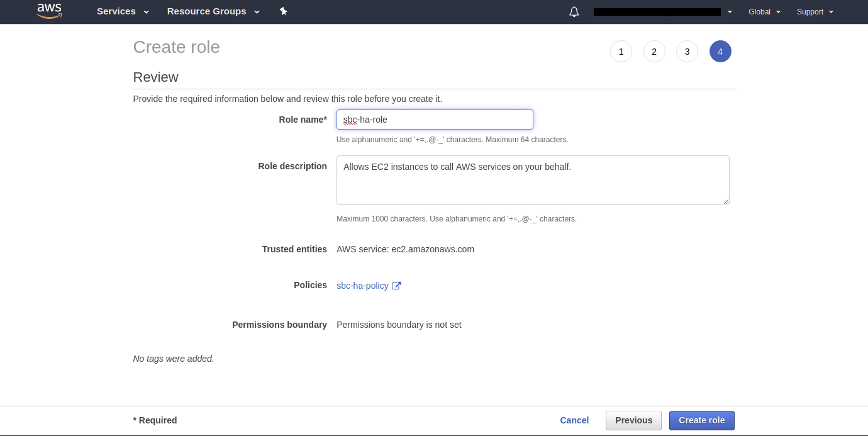This screenshot has height=436, width=868.
Task: Grab the Role description resize handle
Action: click(x=726, y=201)
